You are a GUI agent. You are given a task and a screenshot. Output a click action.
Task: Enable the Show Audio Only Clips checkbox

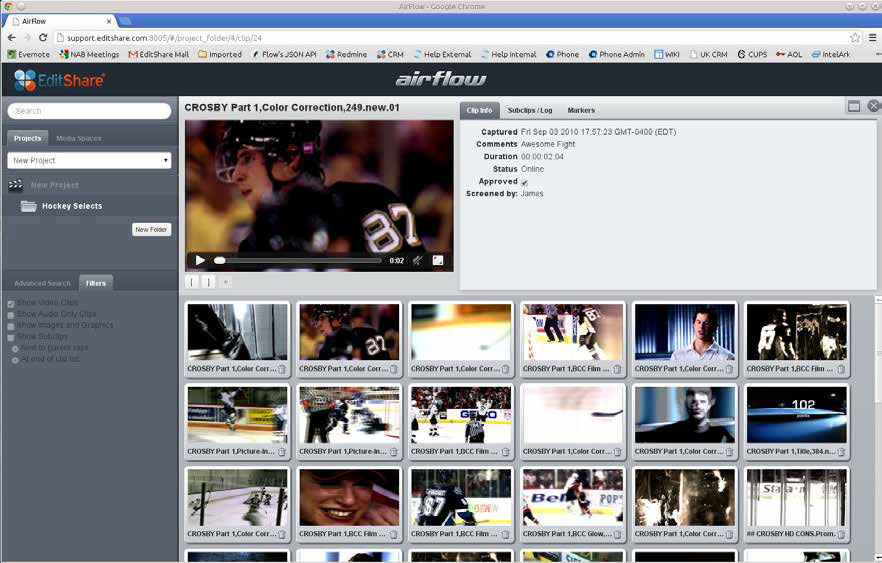pyautogui.click(x=11, y=314)
